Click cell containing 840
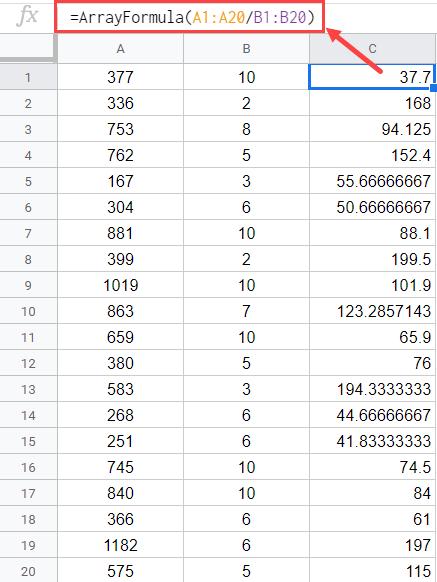The height and width of the screenshot is (582, 437). coord(120,493)
